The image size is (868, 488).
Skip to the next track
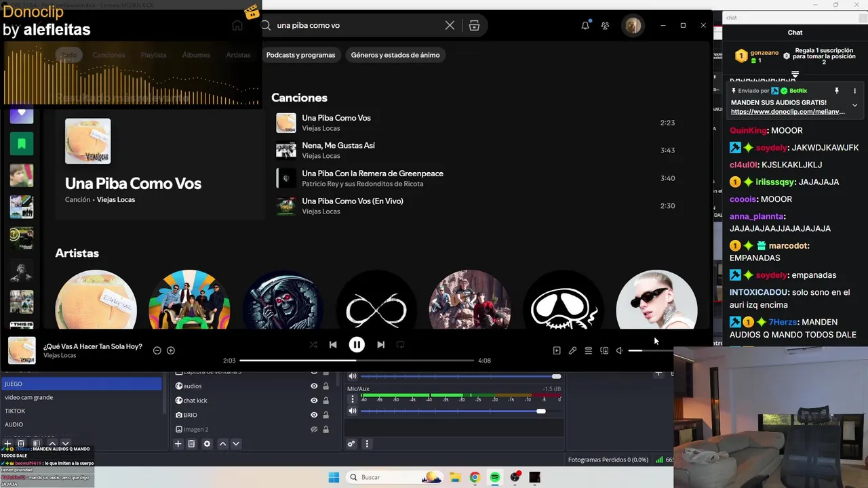[380, 344]
